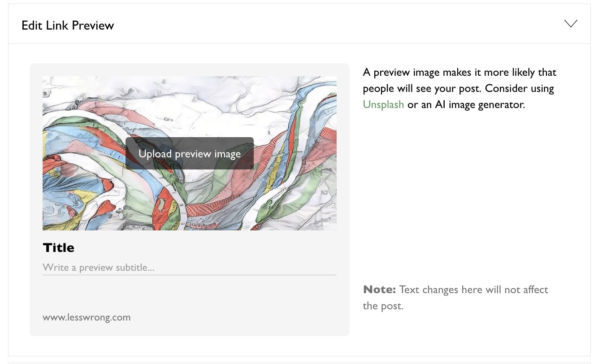This screenshot has height=364, width=598.
Task: Click "Text changes here will not affect" text
Action: 473,290
